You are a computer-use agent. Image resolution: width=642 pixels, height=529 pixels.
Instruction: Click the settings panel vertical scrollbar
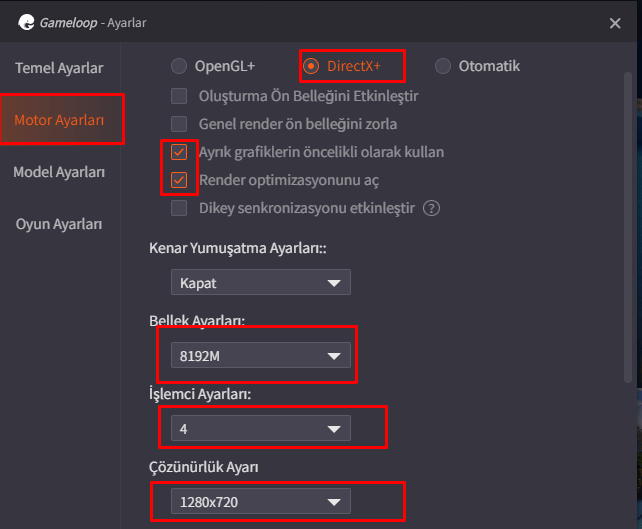click(x=628, y=227)
